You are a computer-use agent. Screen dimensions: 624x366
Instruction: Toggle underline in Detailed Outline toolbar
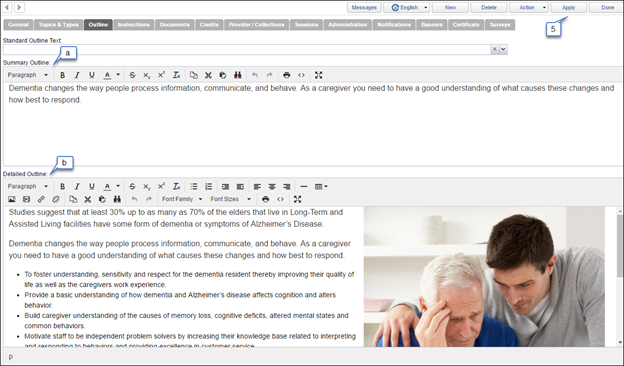tap(92, 186)
